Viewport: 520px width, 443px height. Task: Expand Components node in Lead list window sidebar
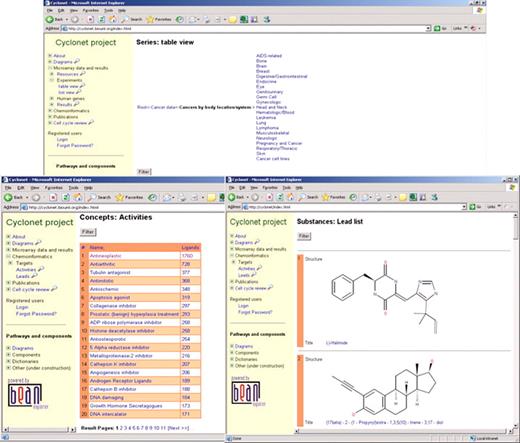click(x=232, y=353)
